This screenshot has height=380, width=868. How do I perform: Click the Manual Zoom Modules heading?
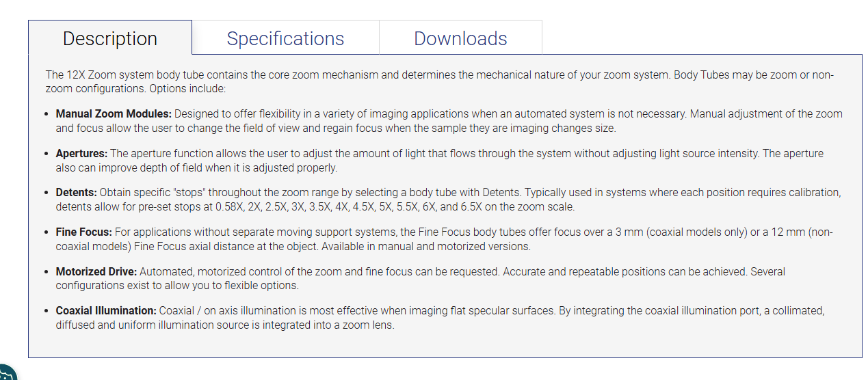[114, 114]
